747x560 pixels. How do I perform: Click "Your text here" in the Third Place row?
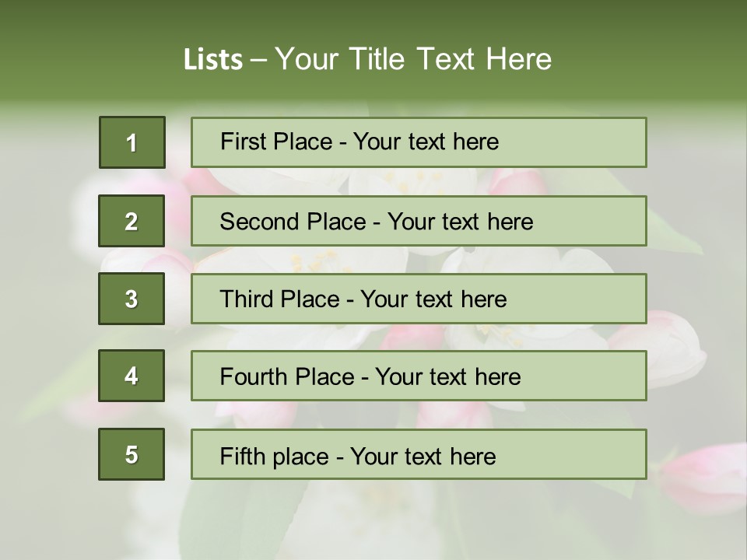point(433,299)
